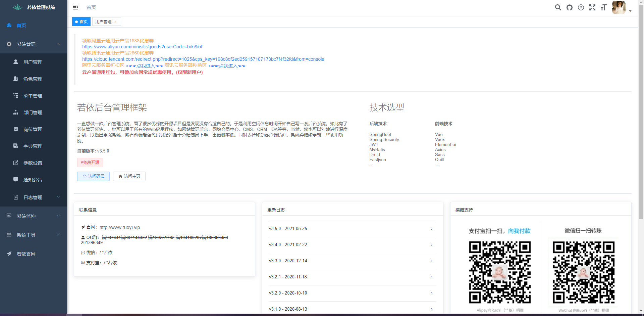
Task: Click the 访问码云 button
Action: coord(93,176)
